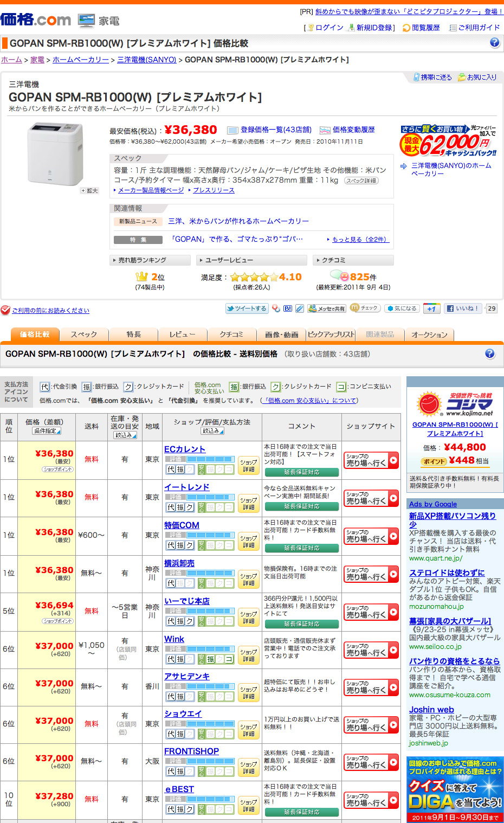Open ECカレント shop link
This screenshot has width=504, height=823.
185,449
